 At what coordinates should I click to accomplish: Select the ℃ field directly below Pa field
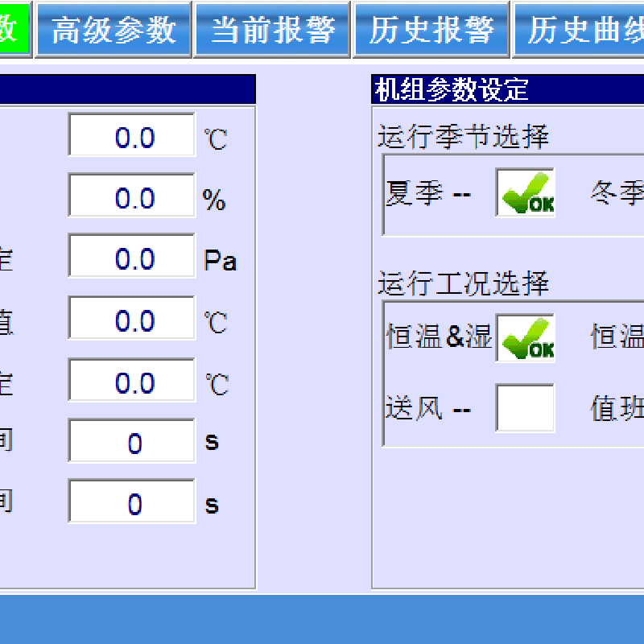coord(132,320)
